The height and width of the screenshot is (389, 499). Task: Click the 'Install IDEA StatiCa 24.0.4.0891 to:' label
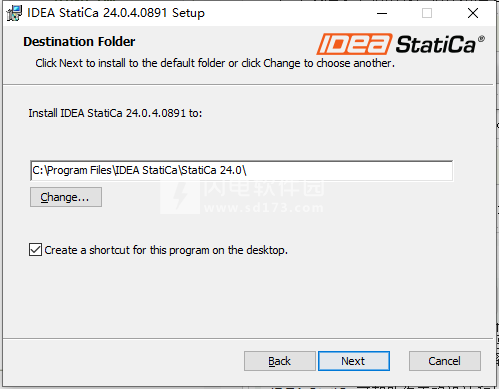click(x=115, y=113)
